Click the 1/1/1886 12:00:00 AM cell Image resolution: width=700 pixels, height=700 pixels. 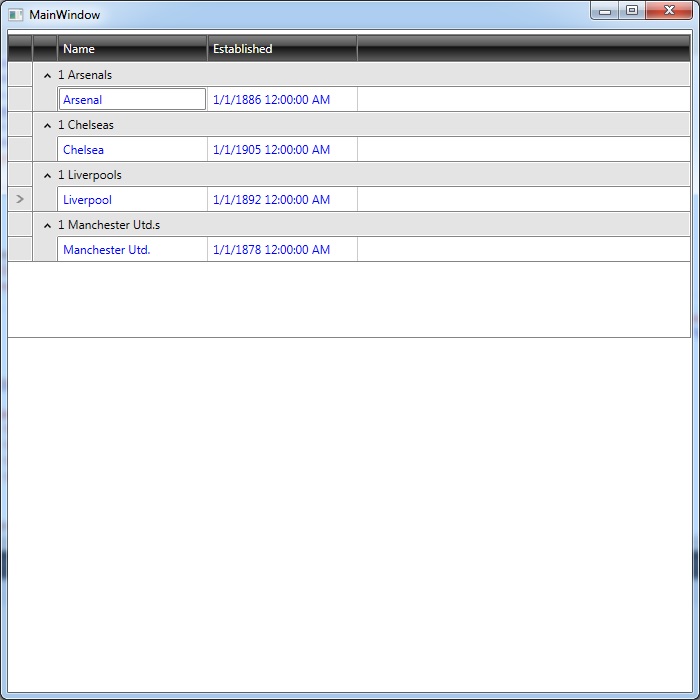pos(282,99)
